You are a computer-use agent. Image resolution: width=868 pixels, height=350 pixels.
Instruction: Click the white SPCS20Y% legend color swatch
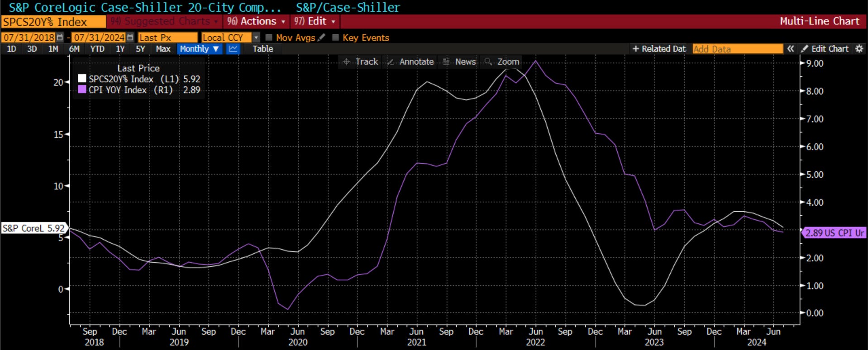point(82,79)
